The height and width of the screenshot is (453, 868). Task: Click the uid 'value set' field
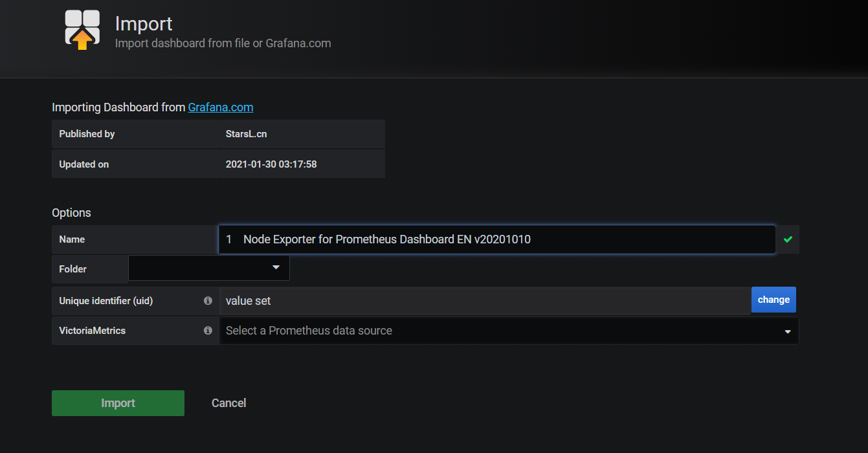(x=484, y=301)
